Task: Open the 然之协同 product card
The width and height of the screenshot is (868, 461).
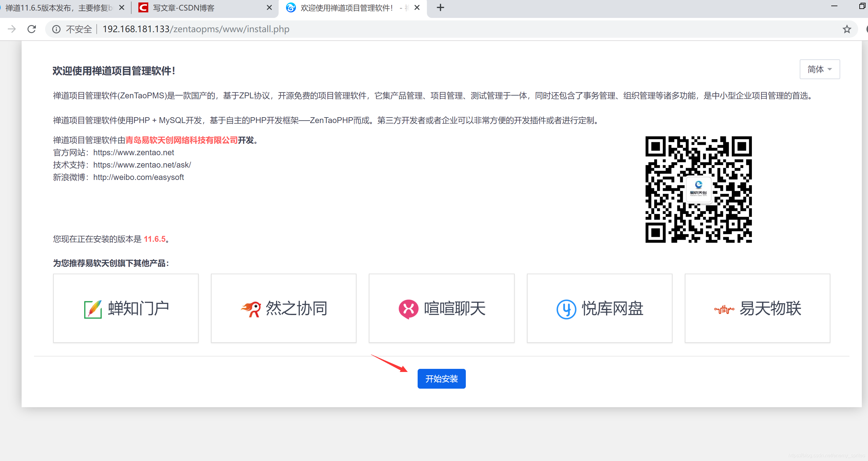Action: (x=283, y=308)
